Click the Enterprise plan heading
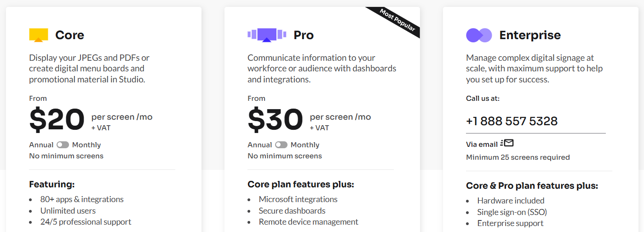This screenshot has width=644, height=232. pyautogui.click(x=530, y=35)
